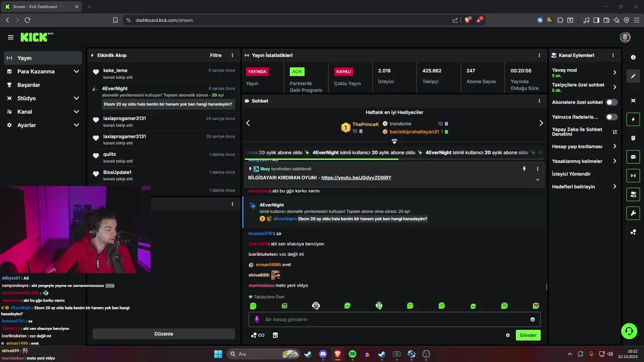Expand the pinned message chevron
644x362 pixels.
(x=537, y=179)
